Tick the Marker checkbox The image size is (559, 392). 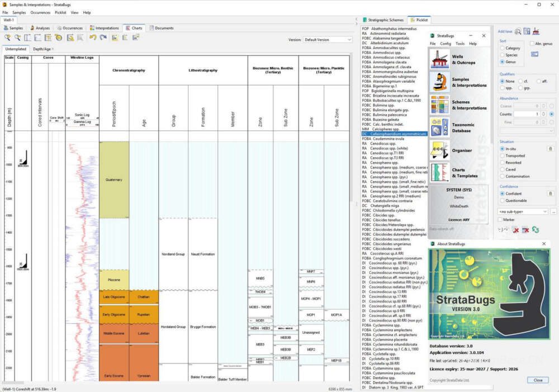tap(500, 220)
